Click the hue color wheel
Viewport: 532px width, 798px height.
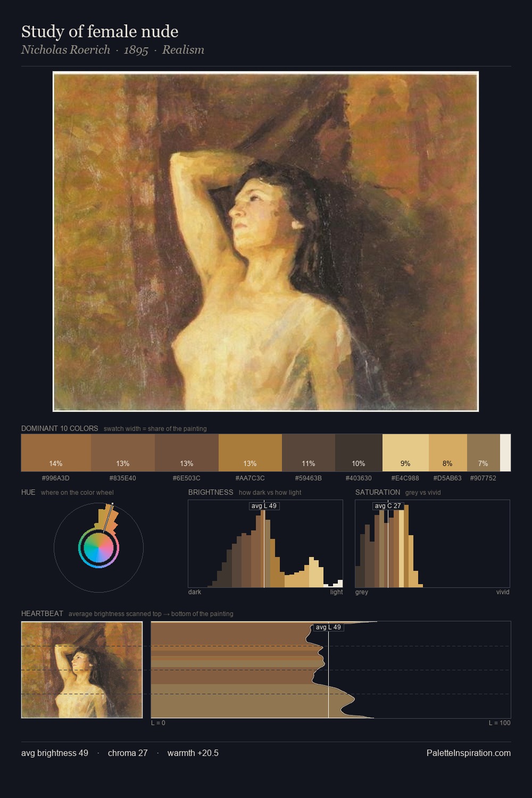98,547
